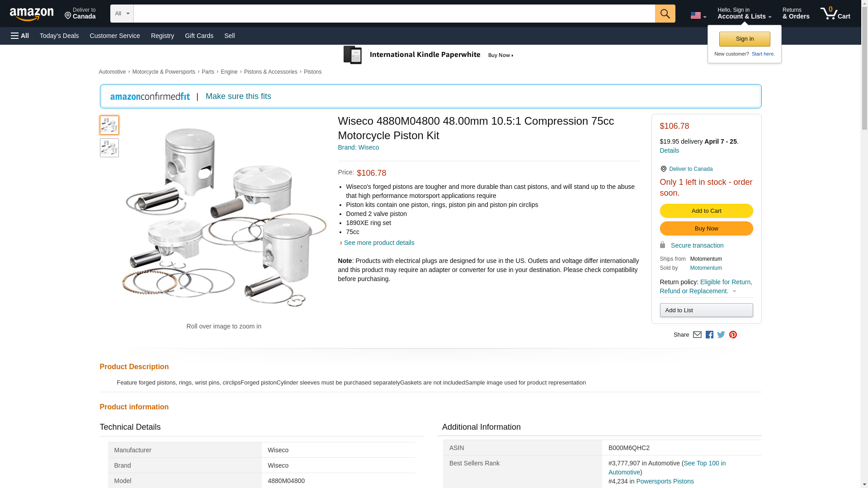Open the shopping cart icon
868x488 pixels.
coord(835,14)
